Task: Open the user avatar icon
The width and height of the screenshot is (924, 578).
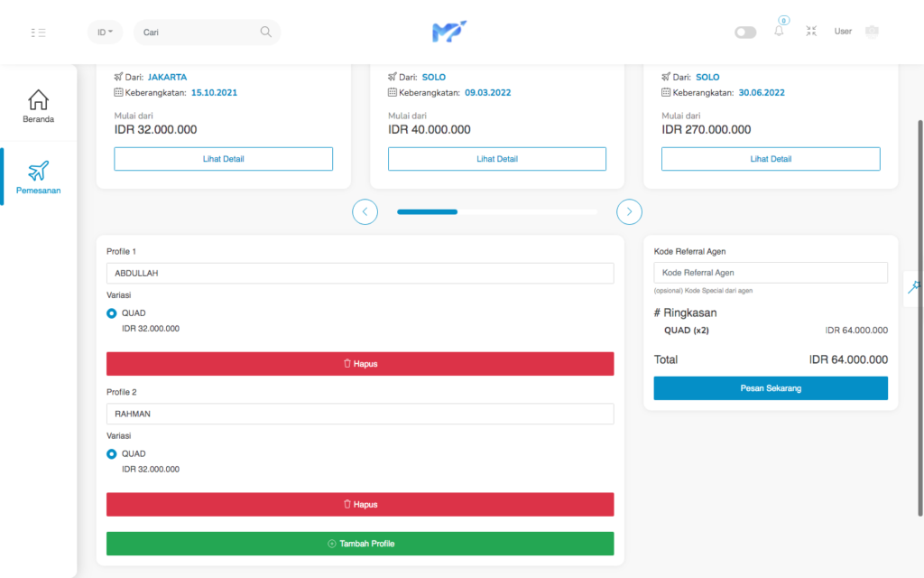Action: pyautogui.click(x=871, y=32)
